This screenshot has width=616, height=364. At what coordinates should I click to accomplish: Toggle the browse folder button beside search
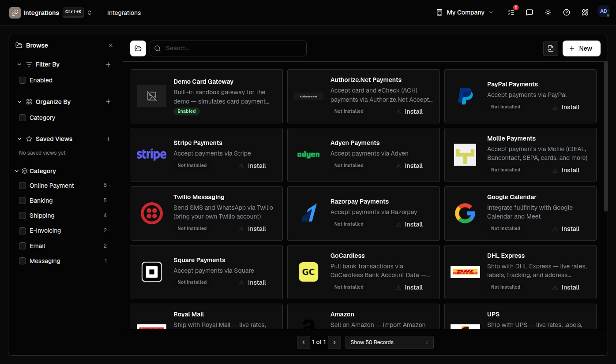(138, 48)
